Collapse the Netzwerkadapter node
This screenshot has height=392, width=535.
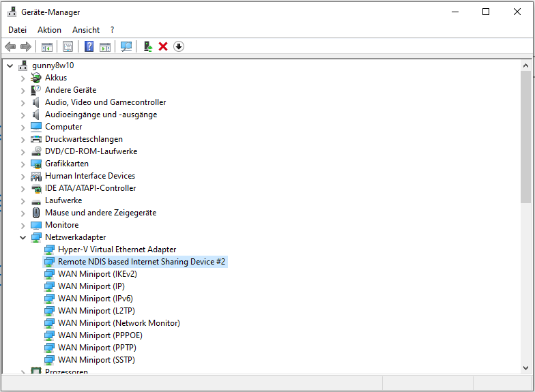coord(23,237)
